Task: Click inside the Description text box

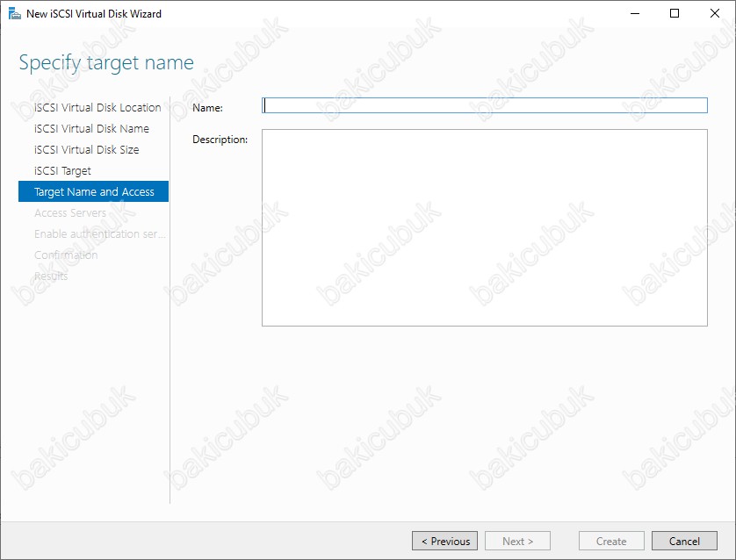Action: [485, 227]
